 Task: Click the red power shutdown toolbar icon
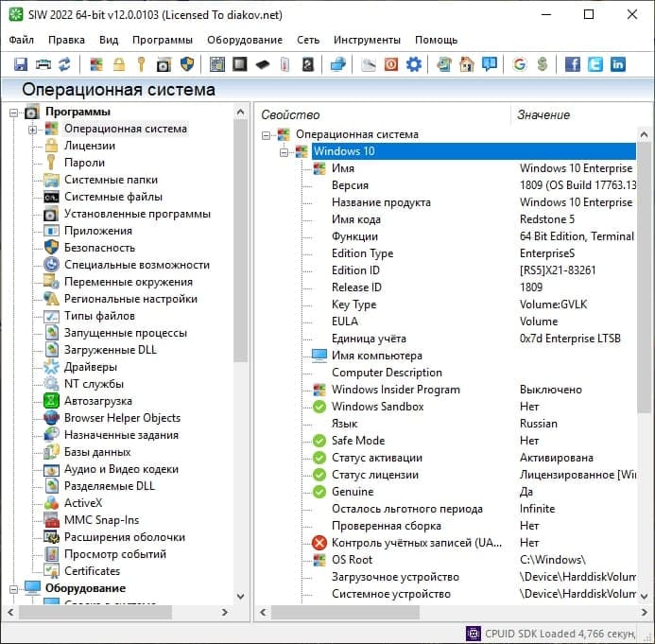(391, 64)
